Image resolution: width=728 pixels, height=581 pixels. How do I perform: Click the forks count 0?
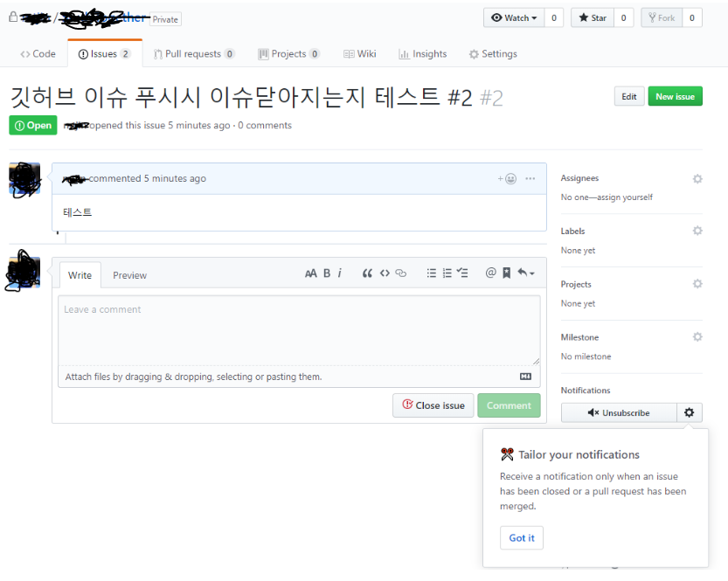[x=692, y=17]
